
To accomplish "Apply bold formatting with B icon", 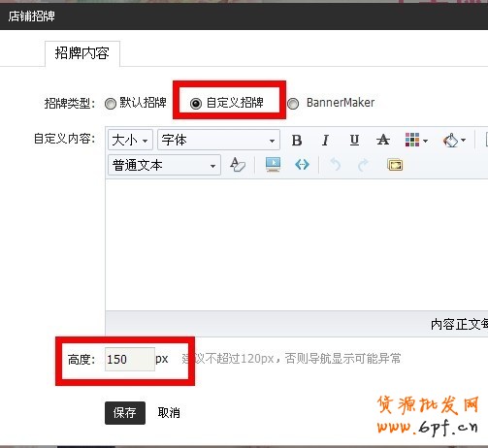I will pos(297,141).
